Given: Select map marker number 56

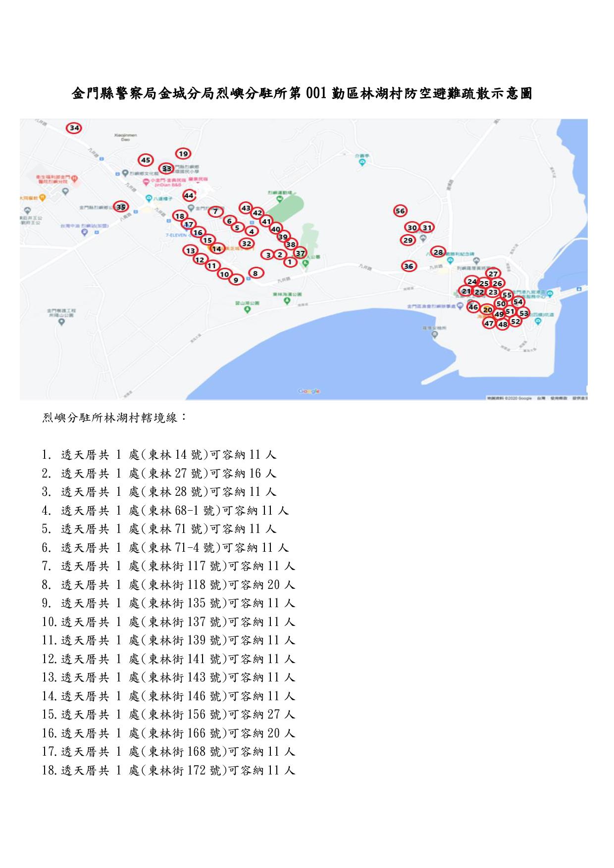Looking at the screenshot, I should (x=400, y=211).
